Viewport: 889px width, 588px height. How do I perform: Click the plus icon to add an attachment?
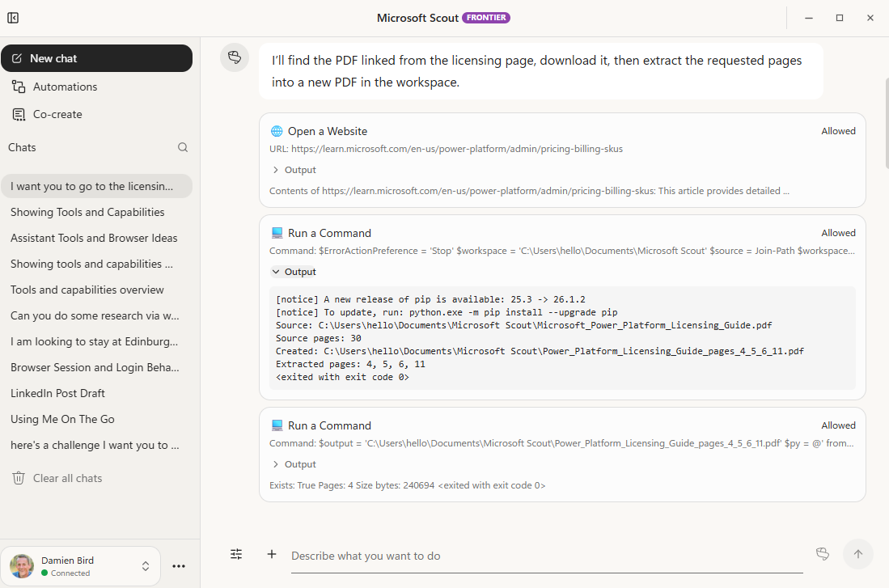(272, 554)
